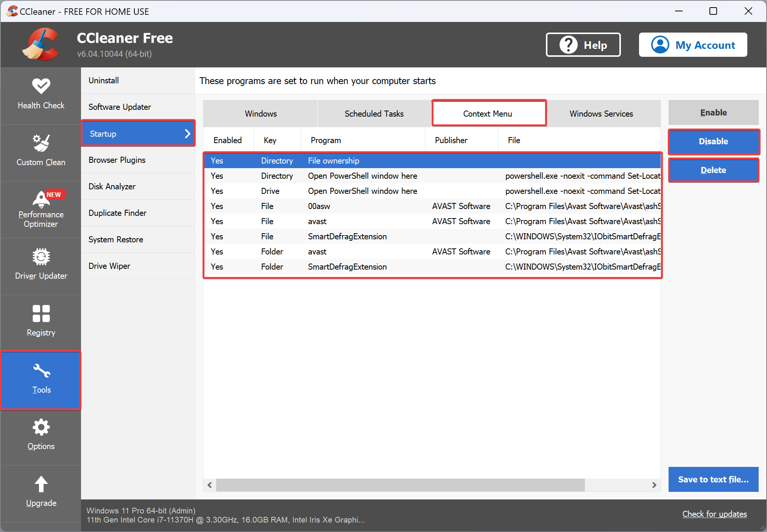Select the Context Menu tab

(489, 113)
